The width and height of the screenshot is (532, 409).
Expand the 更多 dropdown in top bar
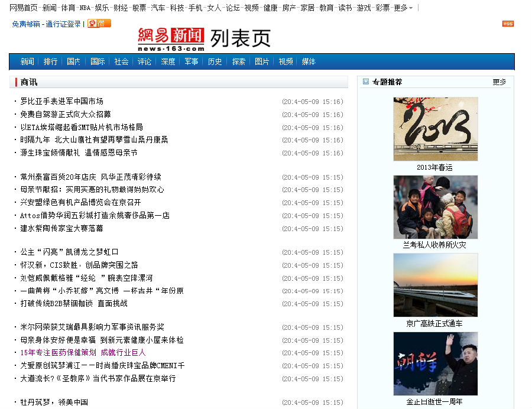[x=403, y=8]
